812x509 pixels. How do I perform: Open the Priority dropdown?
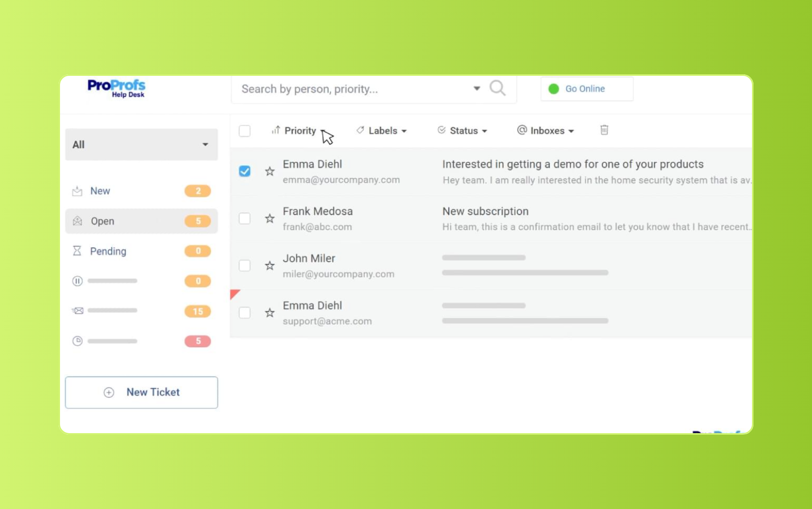[299, 131]
